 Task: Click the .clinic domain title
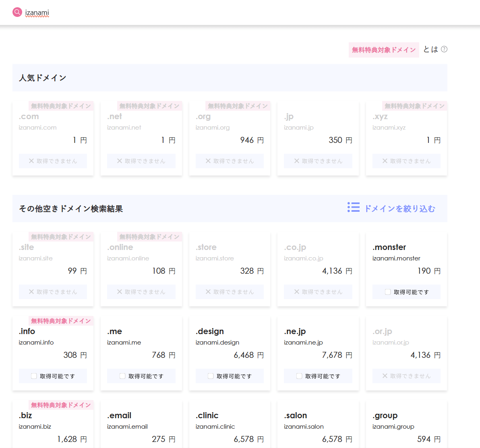[207, 415]
